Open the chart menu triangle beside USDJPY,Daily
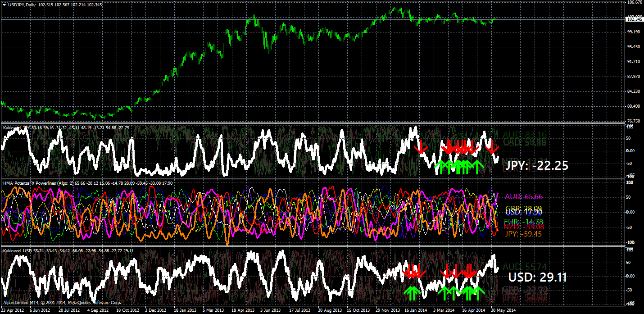Viewport: 644px width, 314px height. point(4,5)
